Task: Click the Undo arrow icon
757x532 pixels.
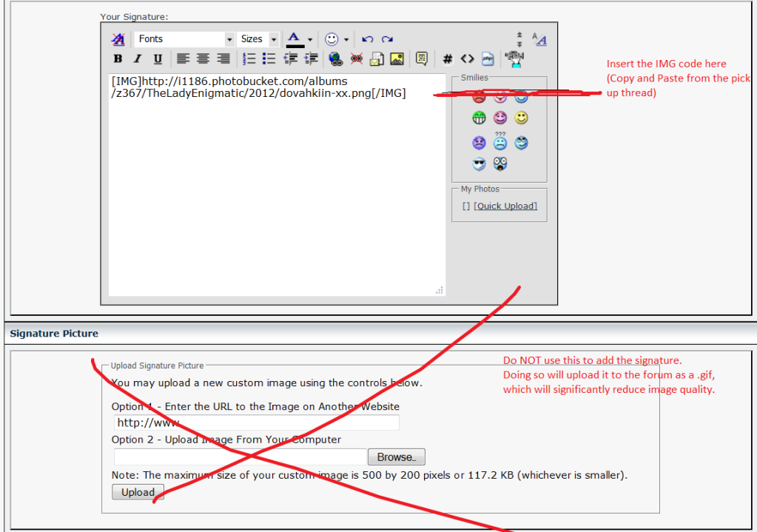Action: point(367,39)
